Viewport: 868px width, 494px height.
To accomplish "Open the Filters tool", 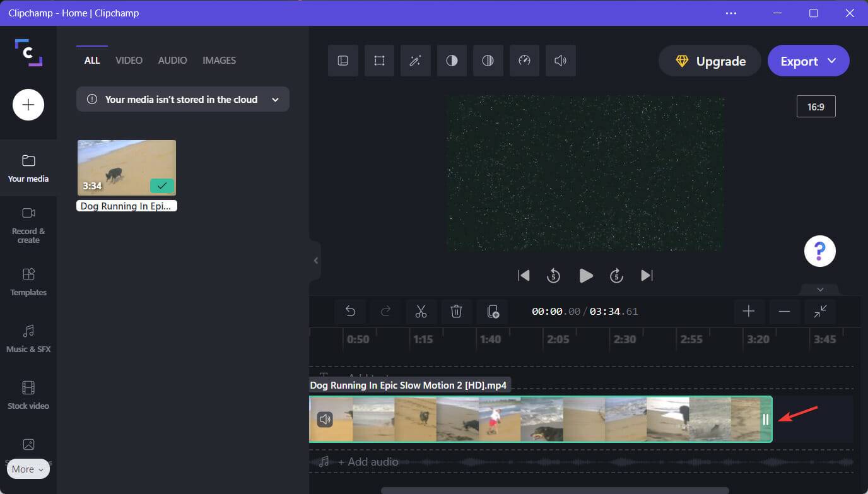I will 488,61.
